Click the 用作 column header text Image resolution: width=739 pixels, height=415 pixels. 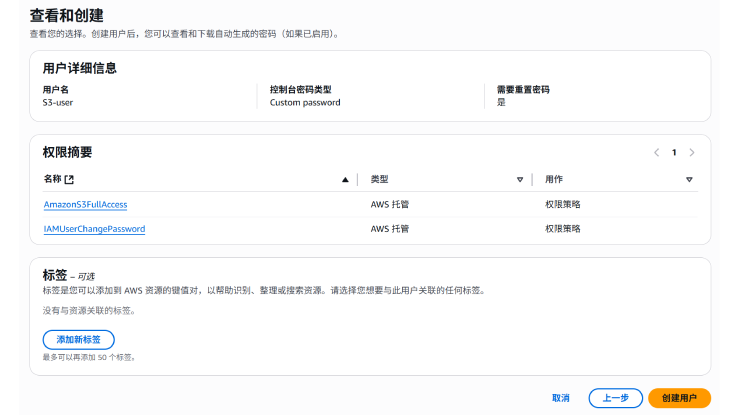553,180
